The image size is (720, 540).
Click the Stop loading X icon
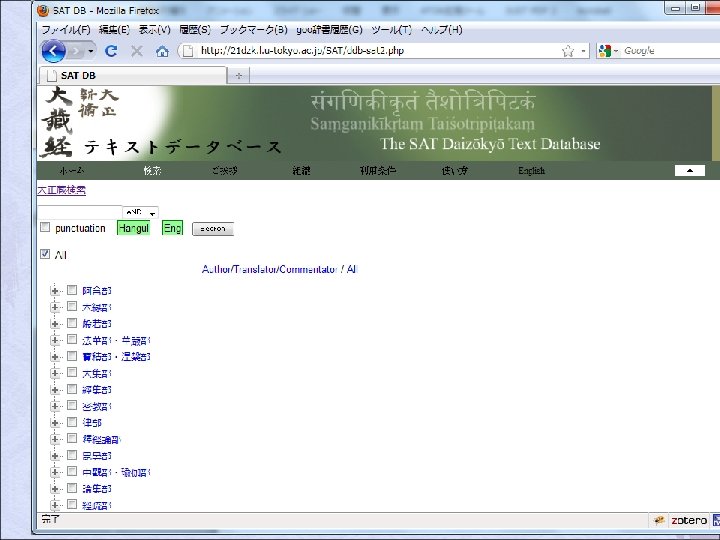point(136,51)
